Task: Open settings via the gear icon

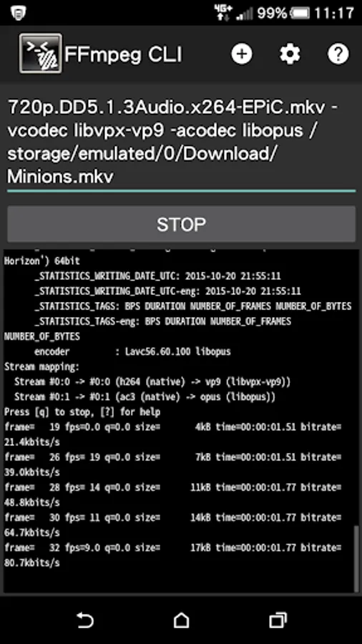Action: pos(290,54)
